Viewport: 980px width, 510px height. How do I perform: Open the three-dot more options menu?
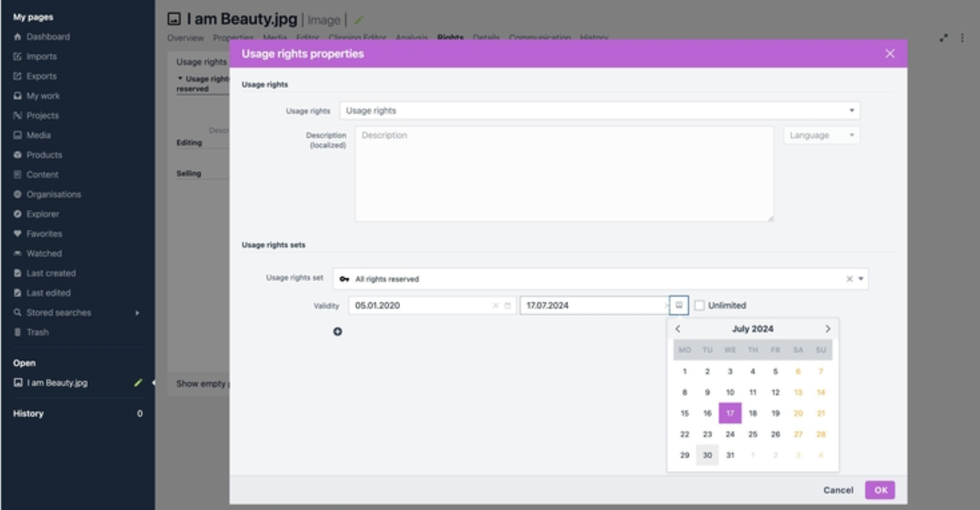pyautogui.click(x=962, y=38)
